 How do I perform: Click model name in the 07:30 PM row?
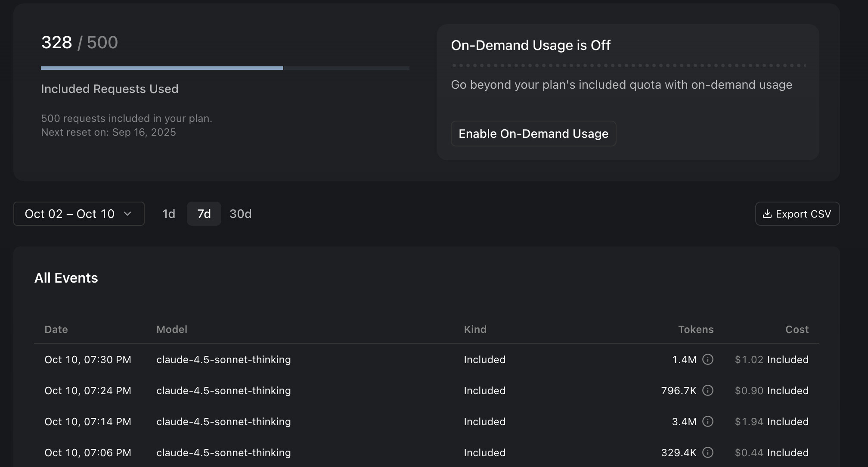pos(223,360)
